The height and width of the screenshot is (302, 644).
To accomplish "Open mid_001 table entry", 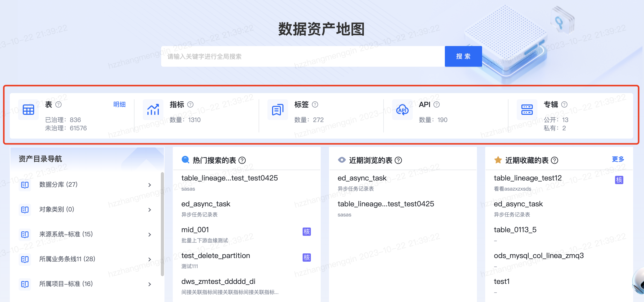I will tap(195, 230).
